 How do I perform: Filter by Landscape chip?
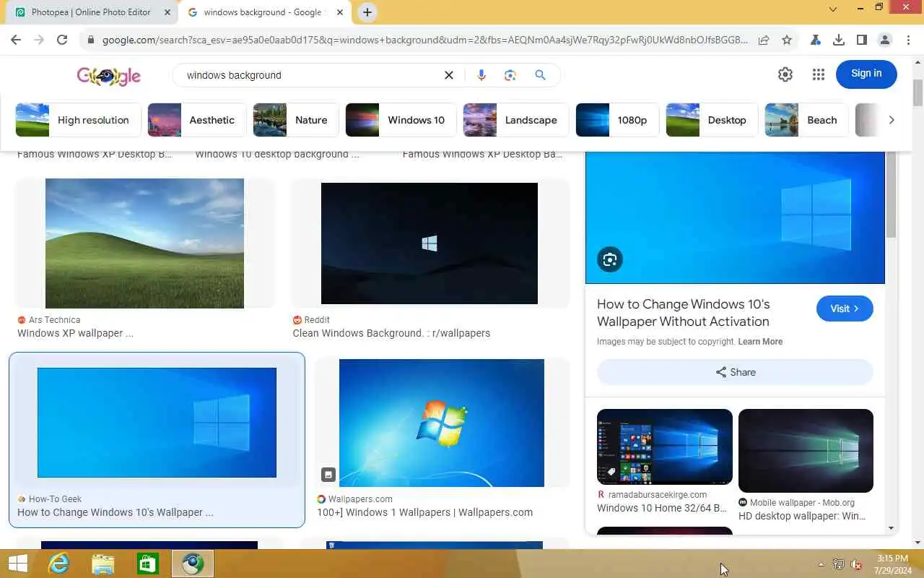pyautogui.click(x=516, y=120)
